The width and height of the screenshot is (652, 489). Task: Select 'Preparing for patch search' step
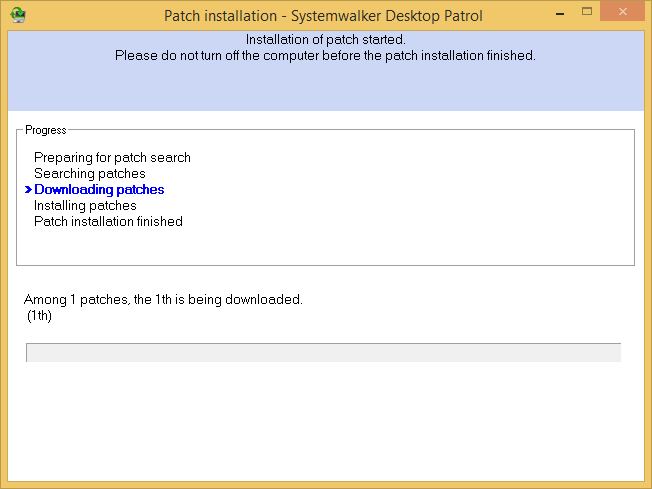point(112,158)
